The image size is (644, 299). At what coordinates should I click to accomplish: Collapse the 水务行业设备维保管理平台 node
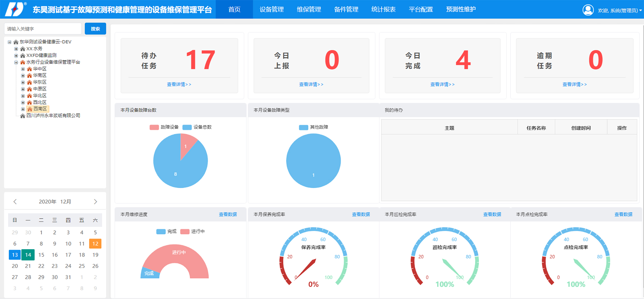click(x=16, y=62)
